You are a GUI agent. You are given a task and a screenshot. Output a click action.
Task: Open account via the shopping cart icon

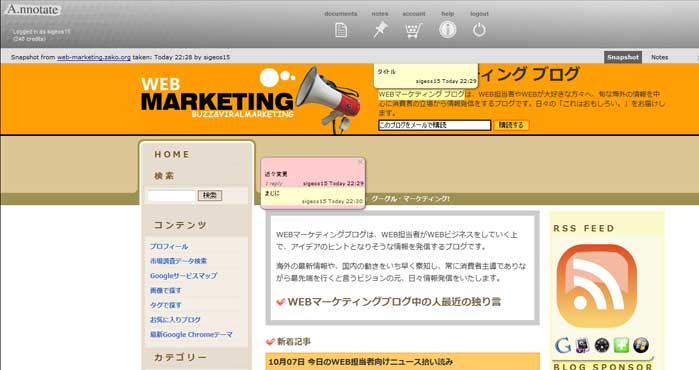tap(413, 30)
